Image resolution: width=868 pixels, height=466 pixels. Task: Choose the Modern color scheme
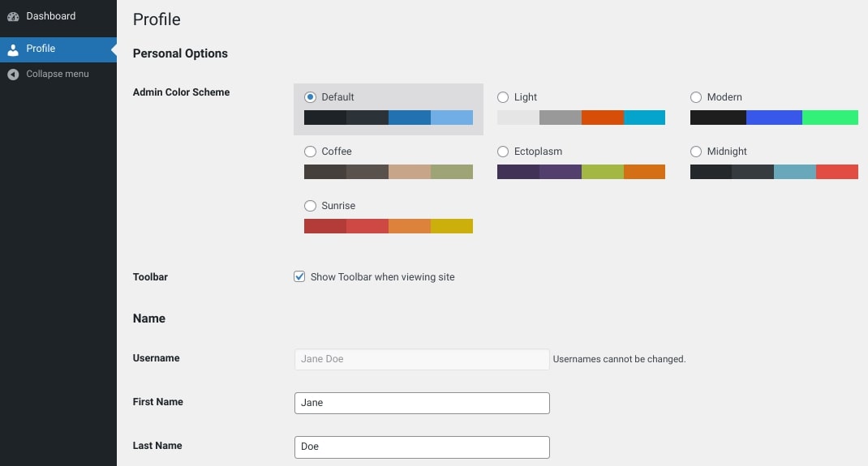pyautogui.click(x=696, y=97)
